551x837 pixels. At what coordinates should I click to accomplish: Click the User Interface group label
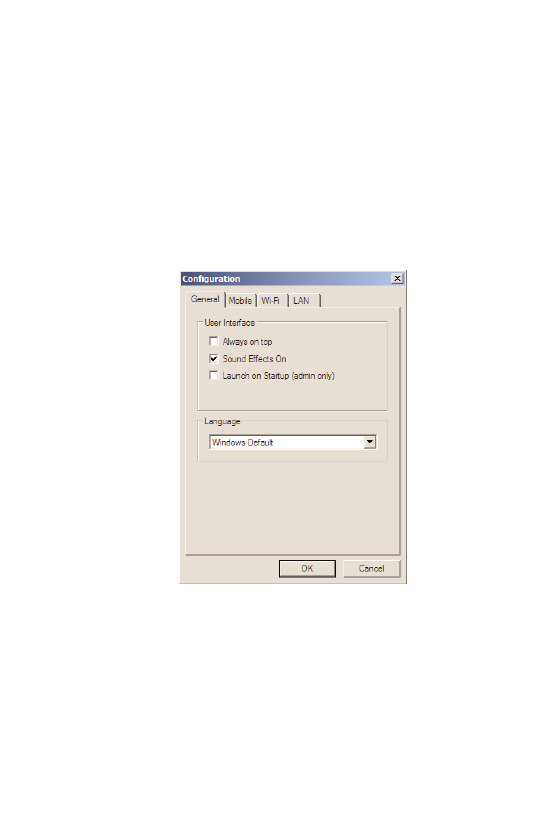coord(230,322)
